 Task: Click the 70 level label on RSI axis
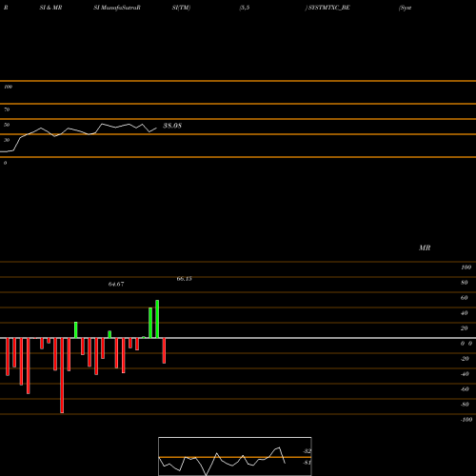tap(7, 109)
